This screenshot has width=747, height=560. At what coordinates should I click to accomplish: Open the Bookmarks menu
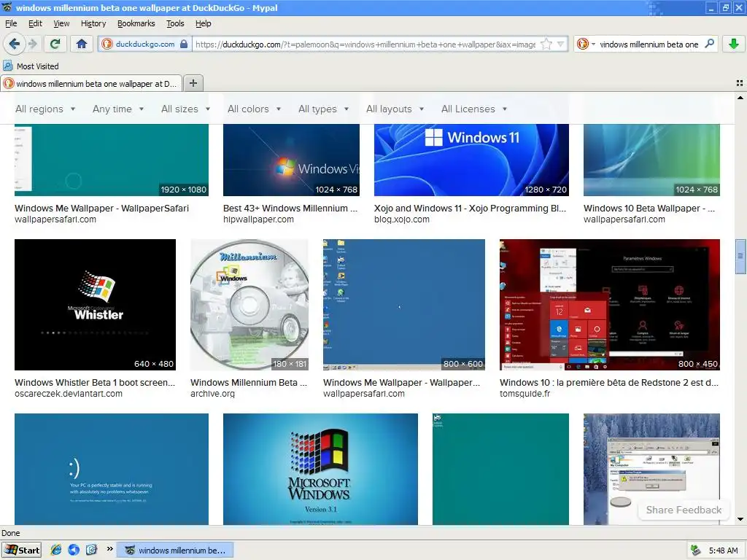pyautogui.click(x=136, y=23)
